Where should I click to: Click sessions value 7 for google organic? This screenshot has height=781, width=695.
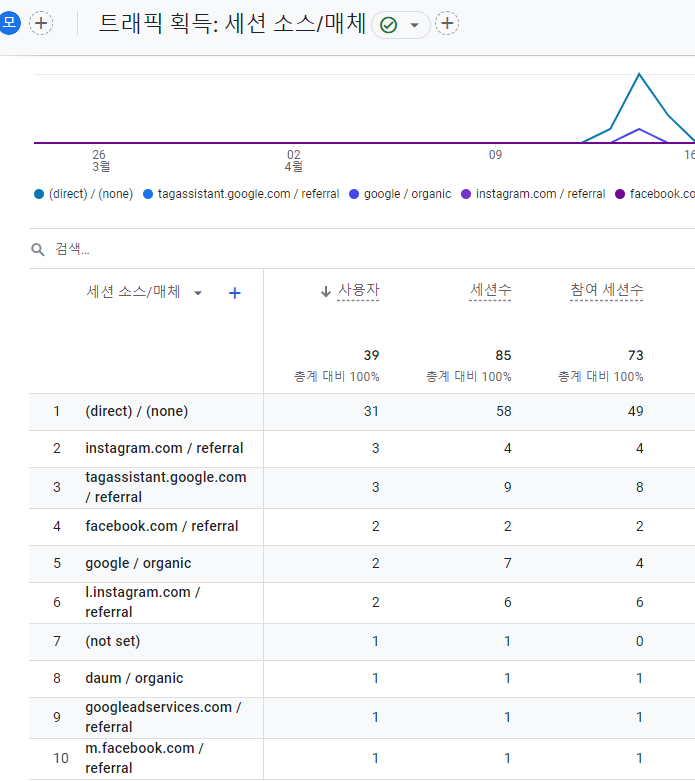click(508, 563)
